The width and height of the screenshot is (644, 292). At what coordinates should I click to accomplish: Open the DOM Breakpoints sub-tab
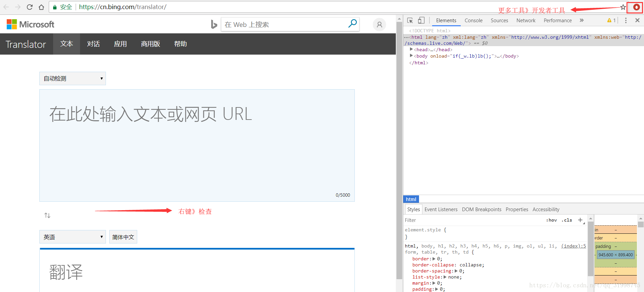[x=482, y=209]
